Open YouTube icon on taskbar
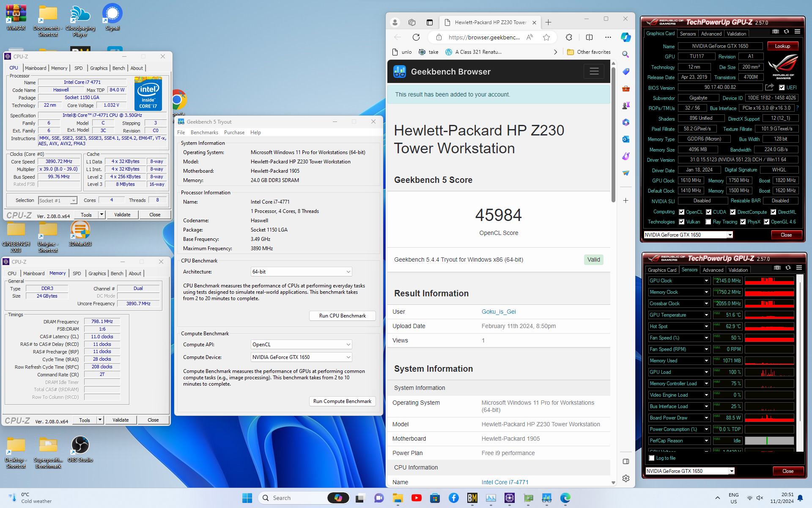This screenshot has height=508, width=812. [417, 498]
